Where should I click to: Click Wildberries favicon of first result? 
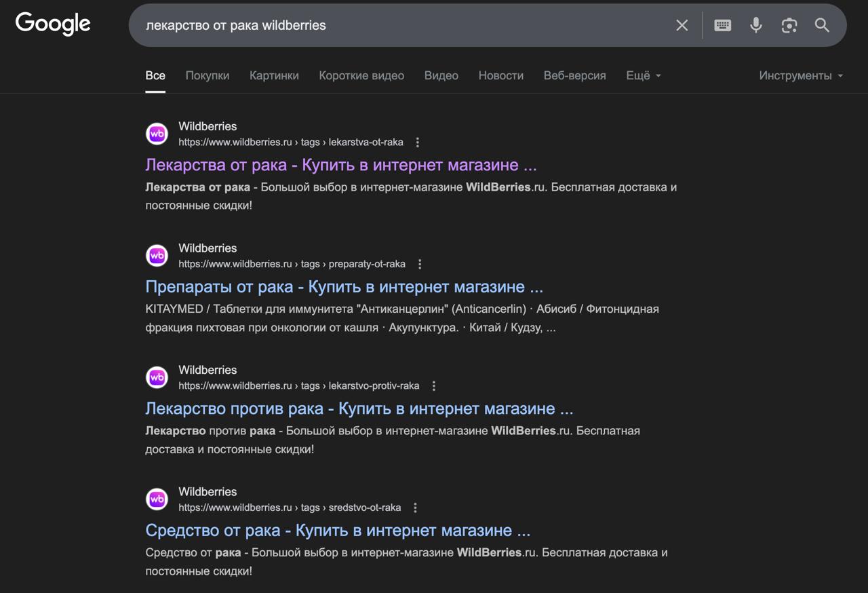click(x=157, y=134)
